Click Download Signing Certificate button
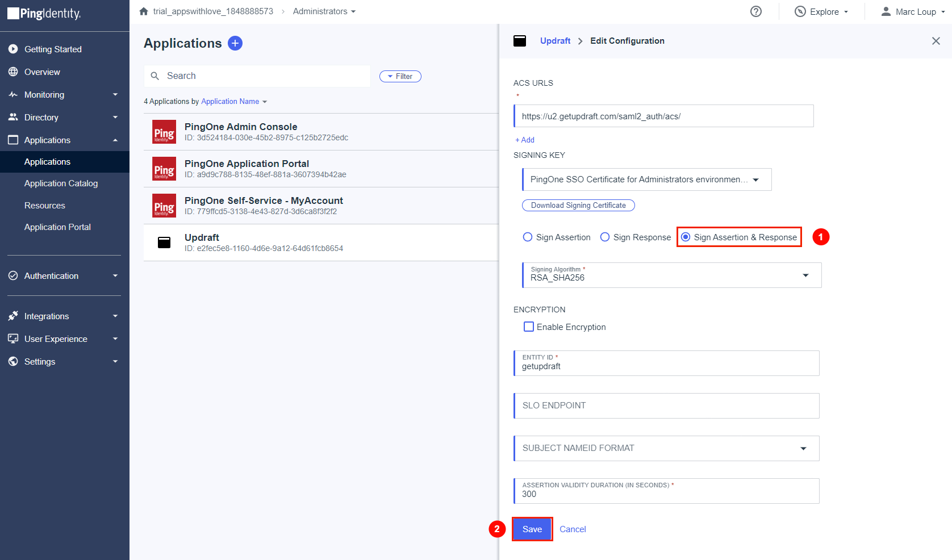Viewport: 952px width, 560px height. coord(578,206)
